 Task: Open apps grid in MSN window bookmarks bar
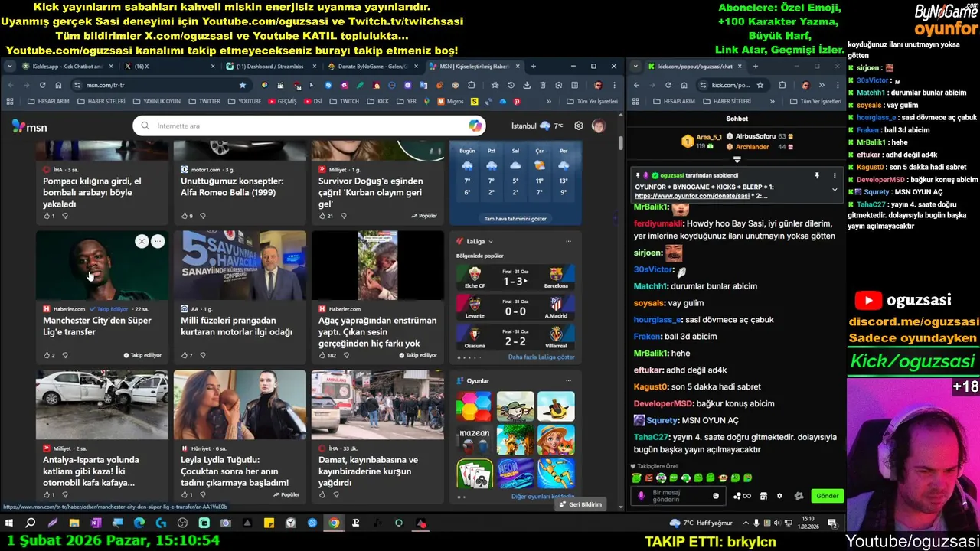[10, 101]
